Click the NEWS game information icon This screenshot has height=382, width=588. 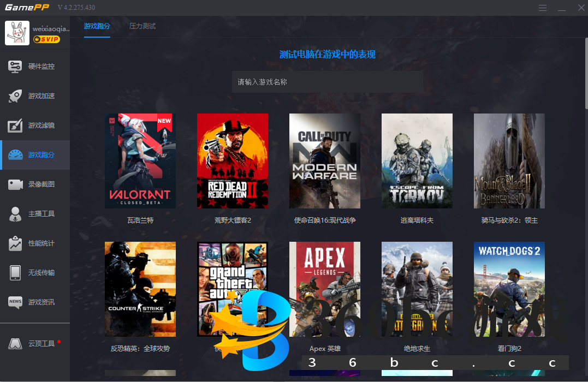click(15, 302)
